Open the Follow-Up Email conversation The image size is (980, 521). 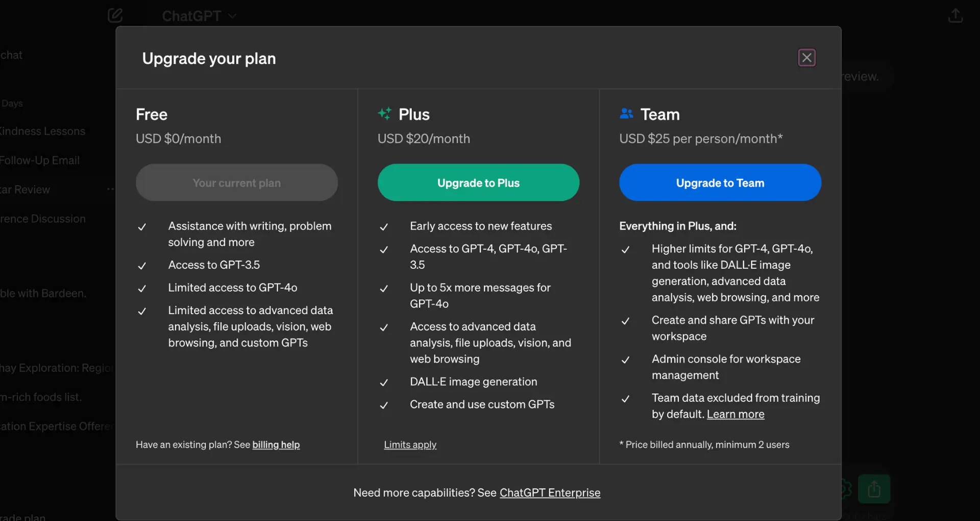click(x=40, y=160)
